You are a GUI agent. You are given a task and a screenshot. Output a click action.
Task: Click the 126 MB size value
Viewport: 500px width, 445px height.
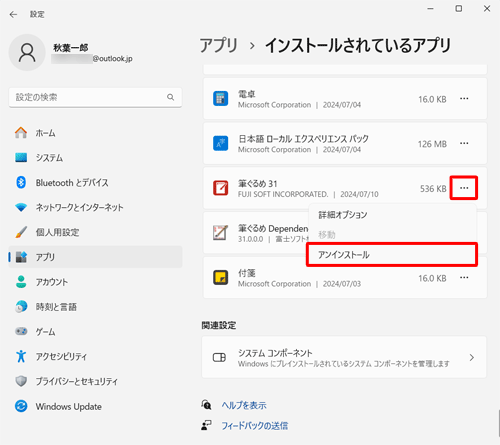pyautogui.click(x=432, y=144)
